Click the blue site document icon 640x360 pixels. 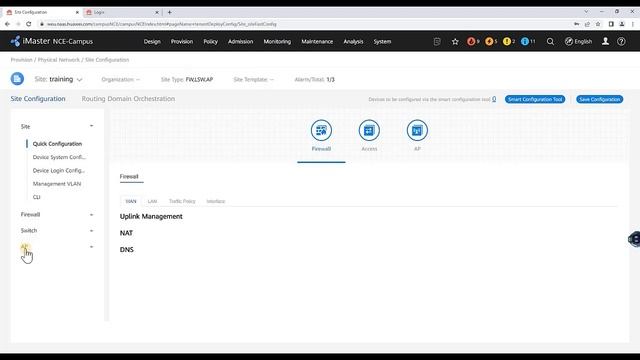coord(17,79)
